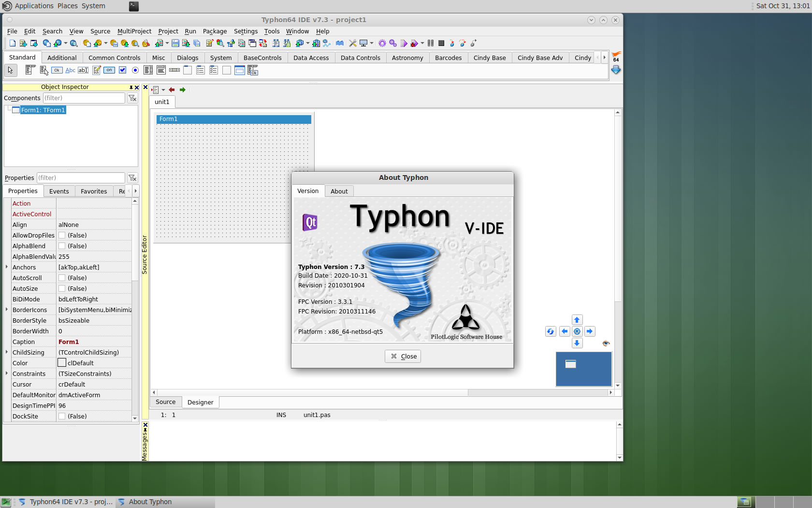Expand the Constraints property
This screenshot has width=812, height=508.
7,374
